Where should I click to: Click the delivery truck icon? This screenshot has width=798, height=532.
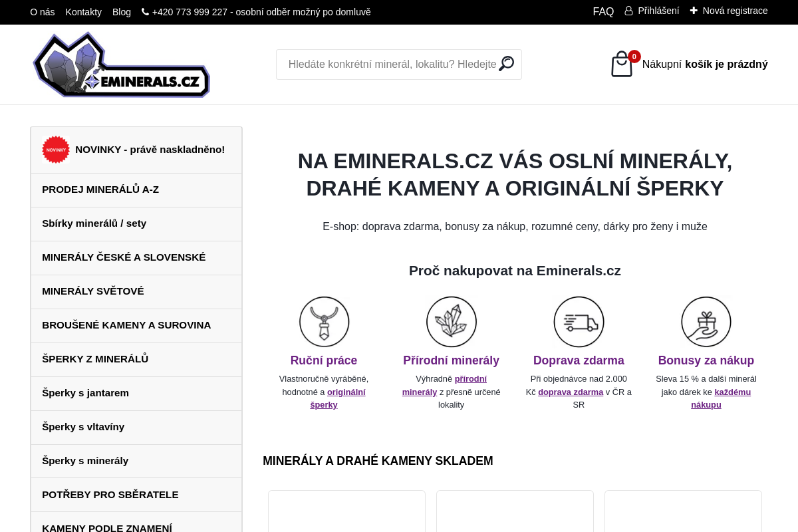point(579,322)
